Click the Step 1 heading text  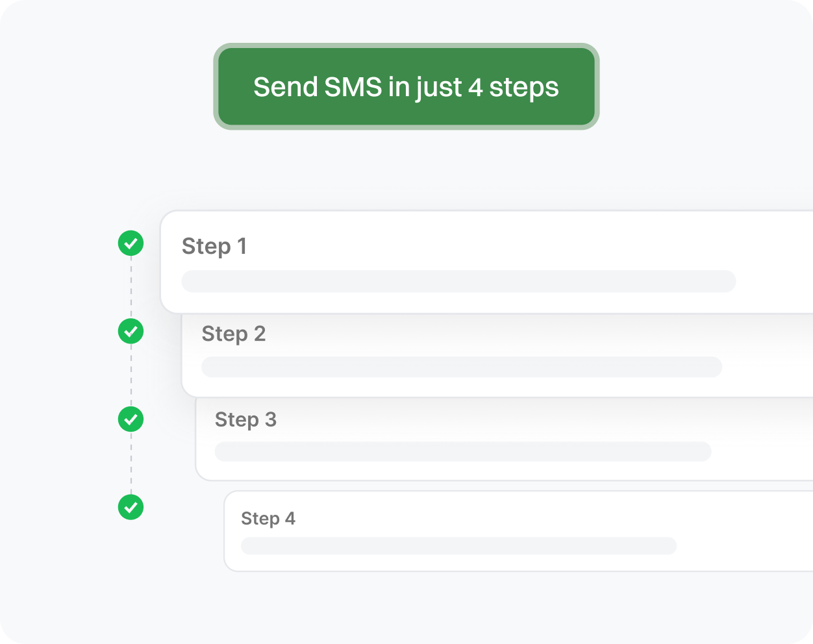point(214,247)
